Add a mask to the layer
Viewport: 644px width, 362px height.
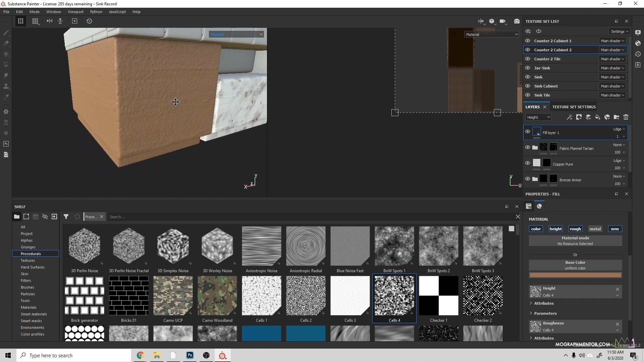tap(579, 117)
